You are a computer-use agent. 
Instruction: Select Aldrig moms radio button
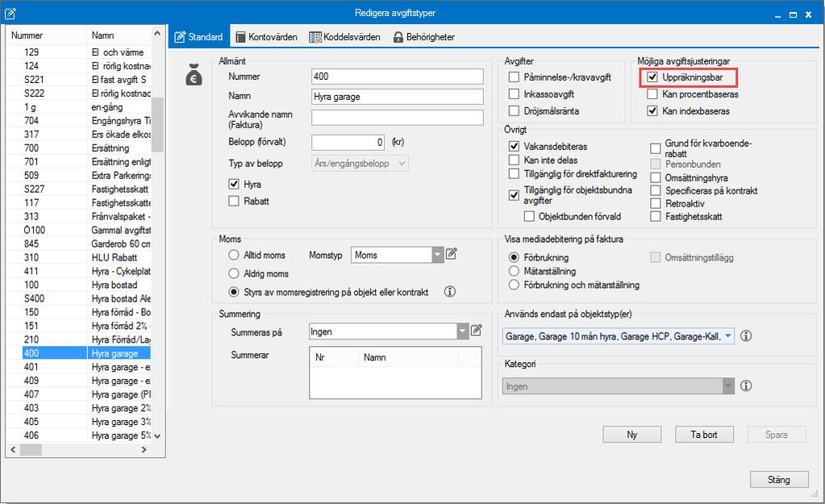[234, 273]
